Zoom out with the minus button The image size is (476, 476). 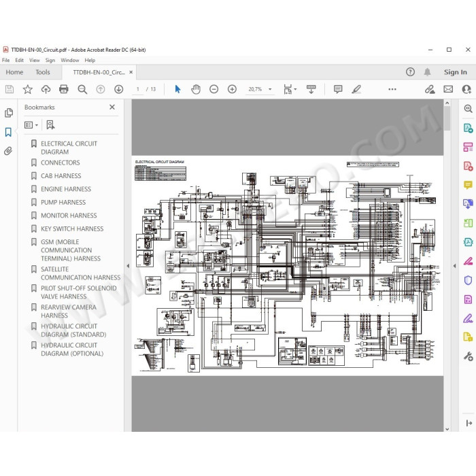point(214,89)
